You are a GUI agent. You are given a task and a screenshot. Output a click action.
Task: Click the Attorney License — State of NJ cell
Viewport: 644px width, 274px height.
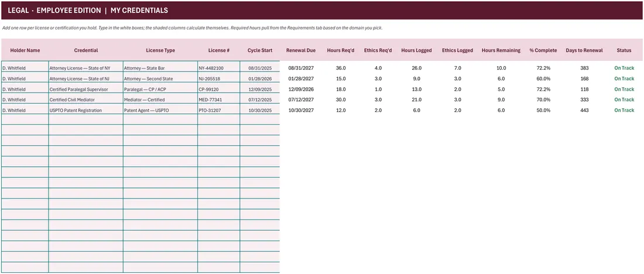tap(86, 78)
